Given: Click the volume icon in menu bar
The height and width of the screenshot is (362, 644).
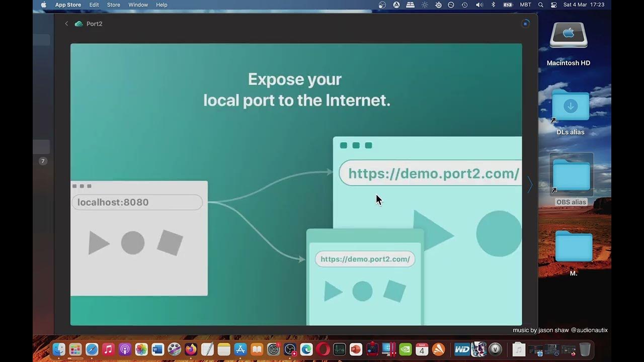Looking at the screenshot, I should click(479, 5).
